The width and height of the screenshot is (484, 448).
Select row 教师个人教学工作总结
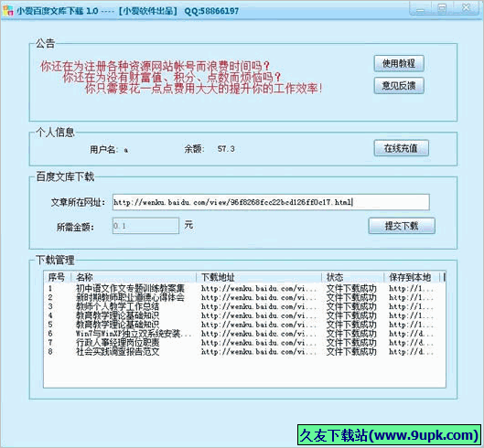pyautogui.click(x=244, y=306)
